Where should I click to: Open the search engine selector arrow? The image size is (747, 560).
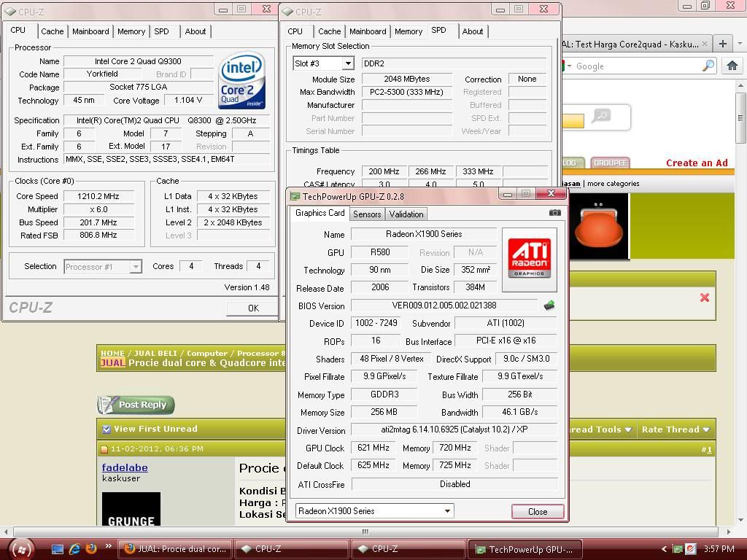(x=569, y=66)
